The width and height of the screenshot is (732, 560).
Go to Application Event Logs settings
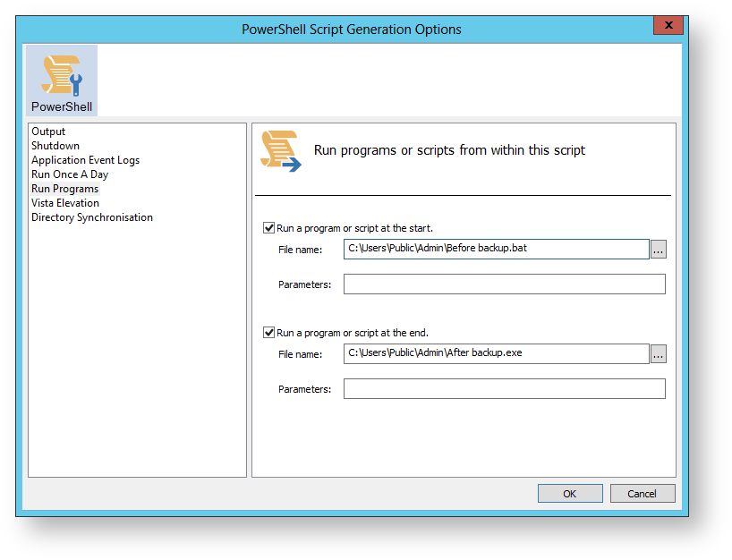[x=85, y=160]
